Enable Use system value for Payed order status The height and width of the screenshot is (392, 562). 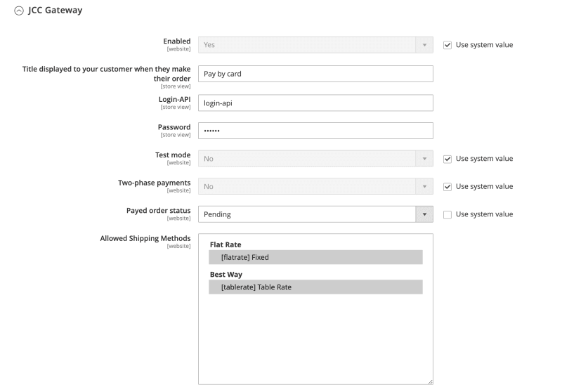pyautogui.click(x=447, y=214)
